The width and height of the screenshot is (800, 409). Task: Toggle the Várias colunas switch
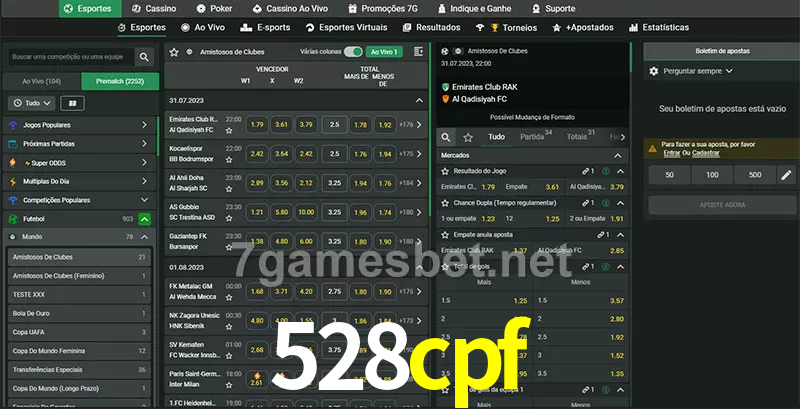point(352,51)
